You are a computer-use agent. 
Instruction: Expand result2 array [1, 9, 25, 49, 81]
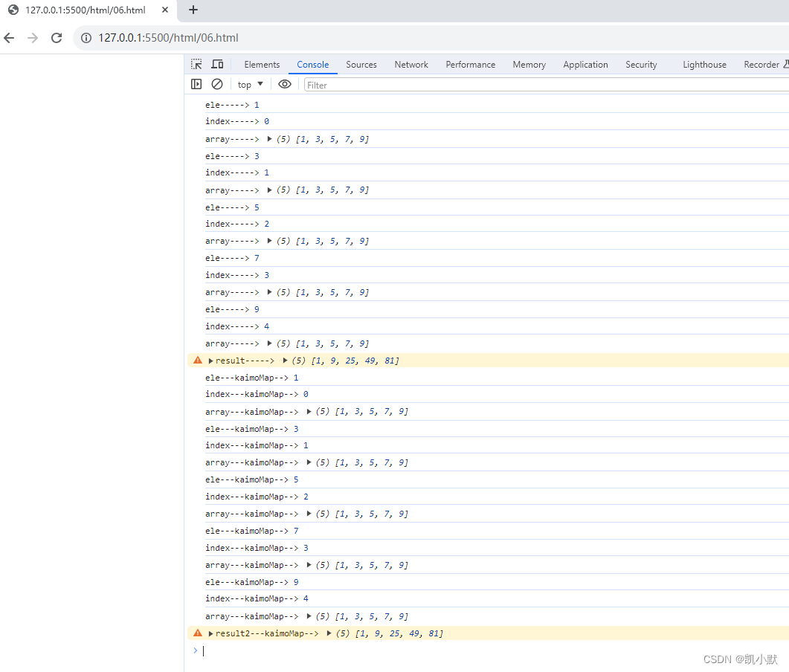click(329, 633)
